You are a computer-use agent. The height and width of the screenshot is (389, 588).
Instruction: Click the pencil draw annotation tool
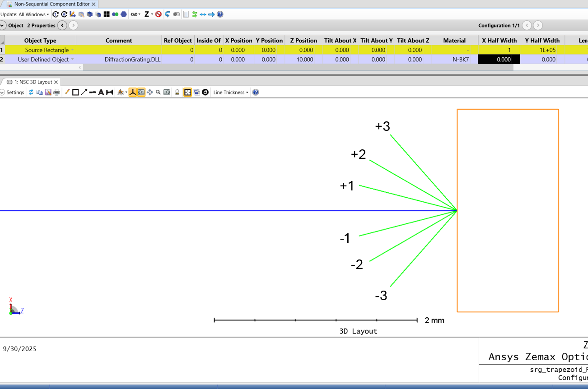(67, 93)
